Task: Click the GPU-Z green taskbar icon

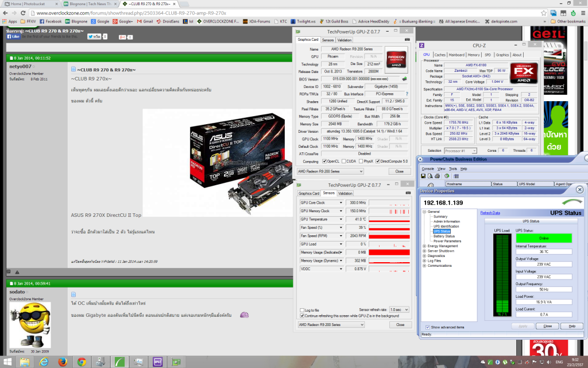Action: point(176,362)
